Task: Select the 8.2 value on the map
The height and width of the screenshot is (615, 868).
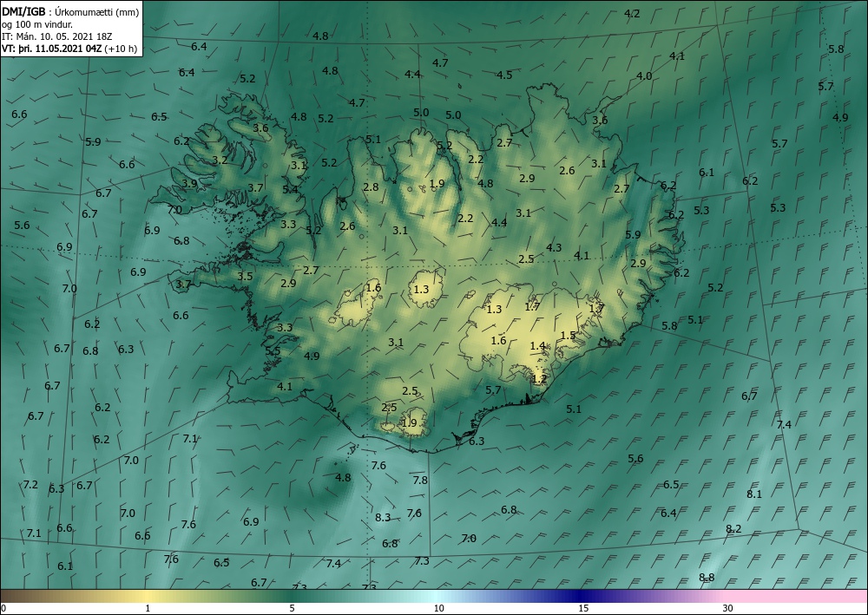Action: point(733,529)
